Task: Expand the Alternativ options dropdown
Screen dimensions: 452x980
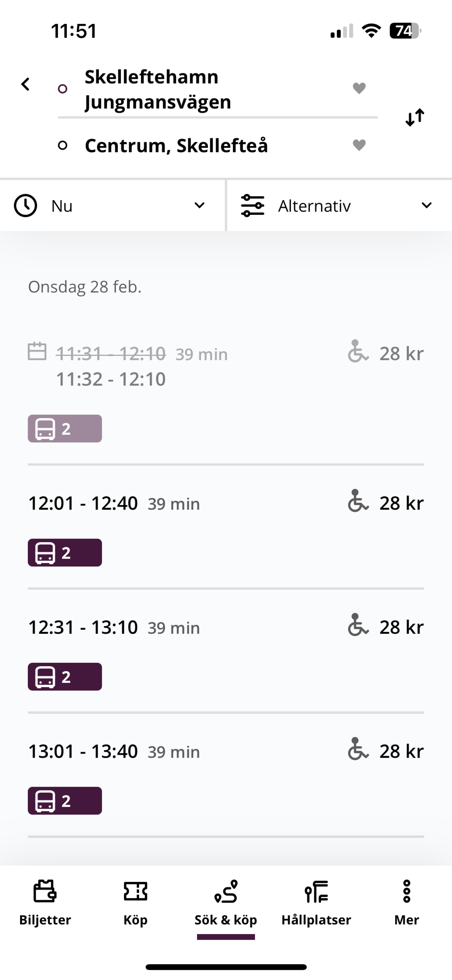Action: point(340,205)
